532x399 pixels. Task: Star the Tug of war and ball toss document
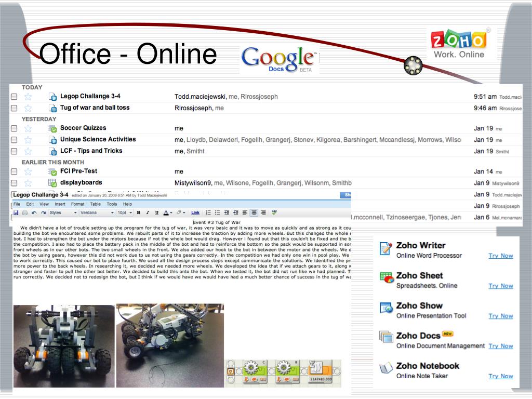(28, 108)
